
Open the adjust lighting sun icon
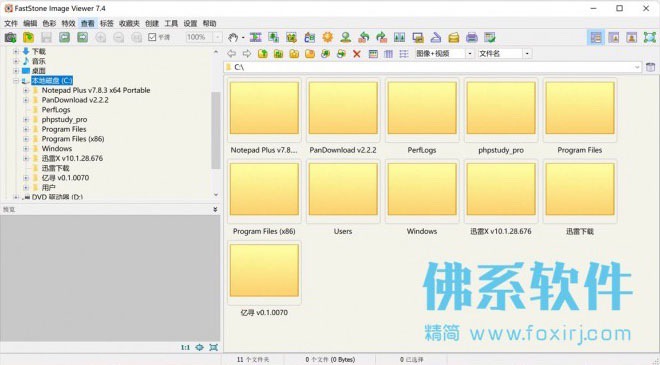point(327,37)
